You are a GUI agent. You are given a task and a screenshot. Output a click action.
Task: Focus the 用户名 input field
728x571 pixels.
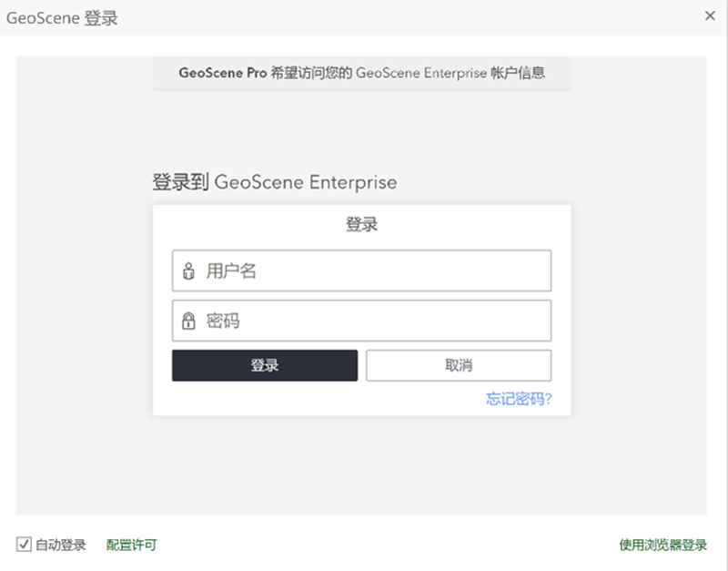(x=361, y=270)
